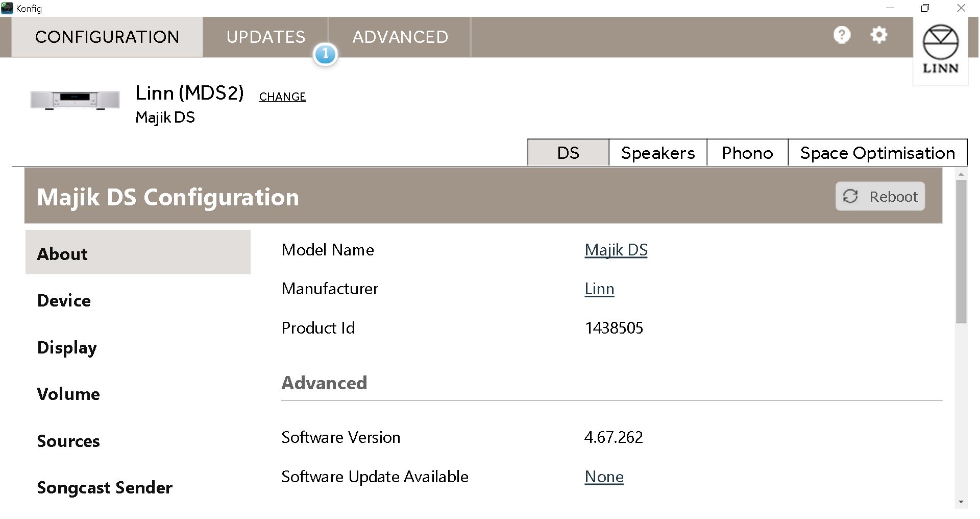This screenshot has height=519, width=980.
Task: Open the Phono tab
Action: [747, 153]
